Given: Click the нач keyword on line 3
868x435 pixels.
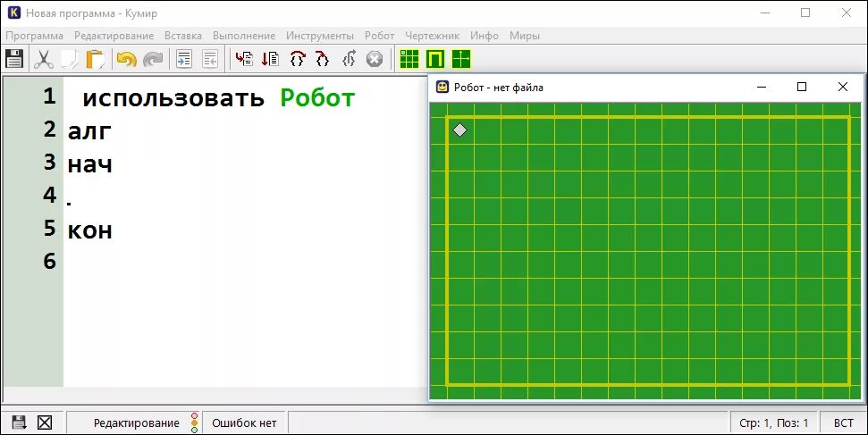Looking at the screenshot, I should point(89,164).
